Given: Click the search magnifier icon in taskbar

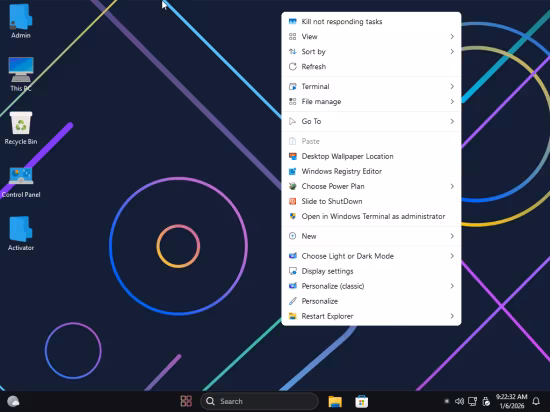Looking at the screenshot, I should pyautogui.click(x=210, y=401).
